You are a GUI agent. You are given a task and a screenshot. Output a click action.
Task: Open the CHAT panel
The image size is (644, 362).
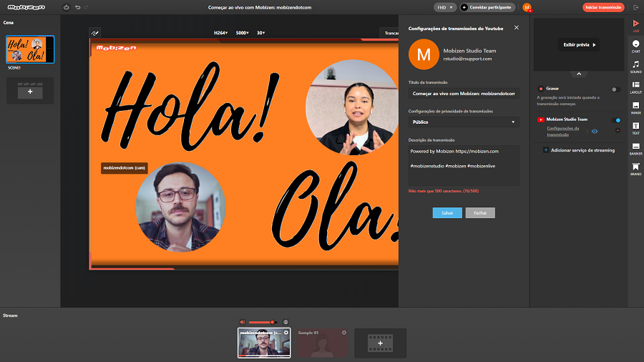pyautogui.click(x=635, y=47)
